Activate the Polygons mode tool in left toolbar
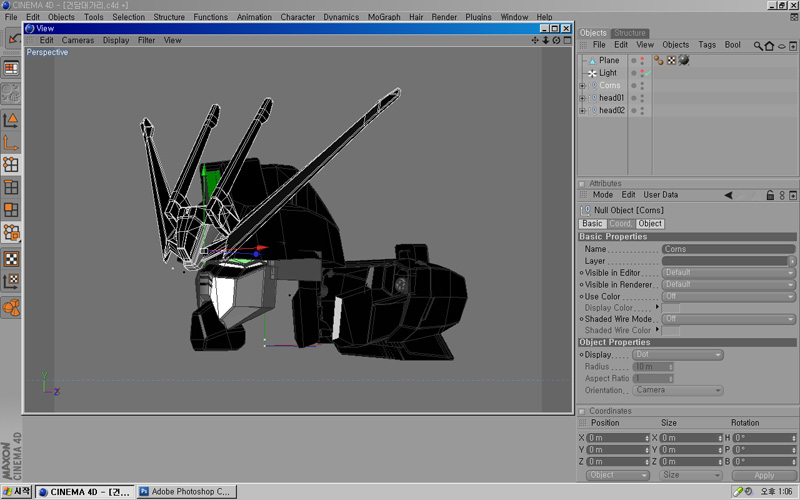This screenshot has width=800, height=500. click(11, 210)
